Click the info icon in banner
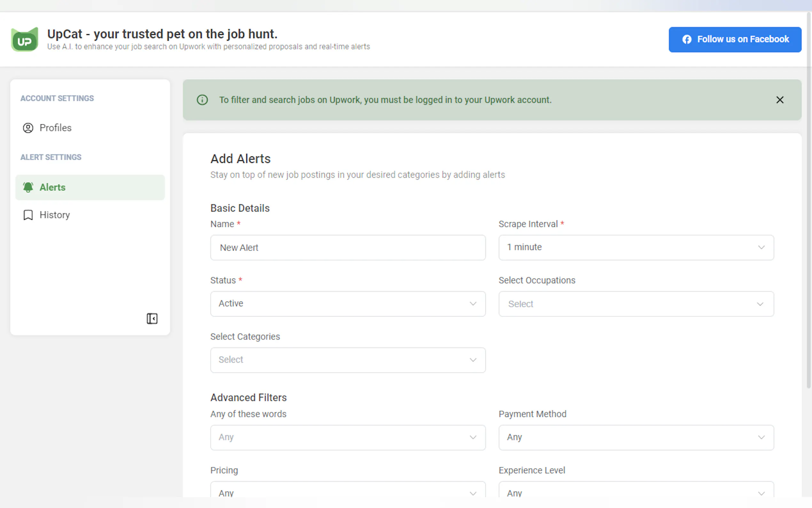The height and width of the screenshot is (508, 812). pos(202,100)
